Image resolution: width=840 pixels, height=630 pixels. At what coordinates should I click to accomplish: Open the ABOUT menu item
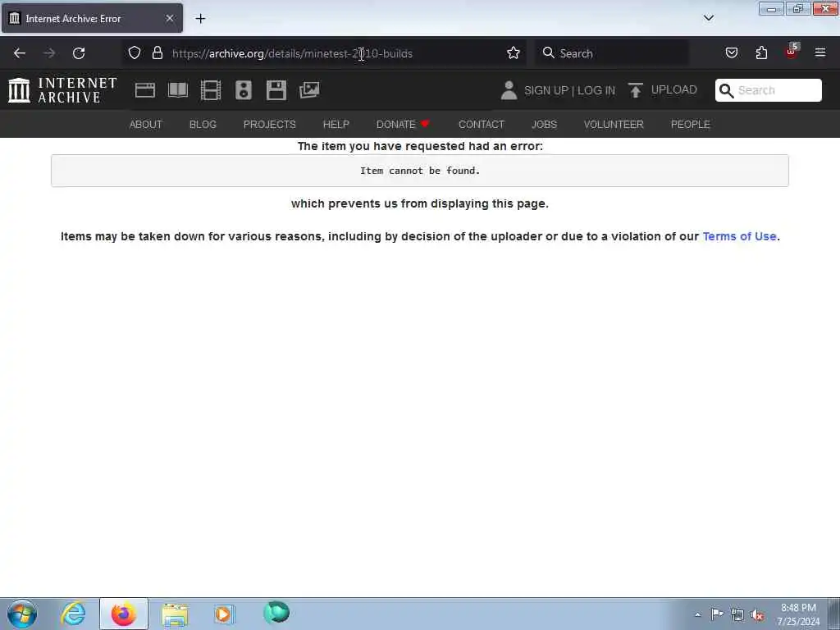click(x=146, y=125)
